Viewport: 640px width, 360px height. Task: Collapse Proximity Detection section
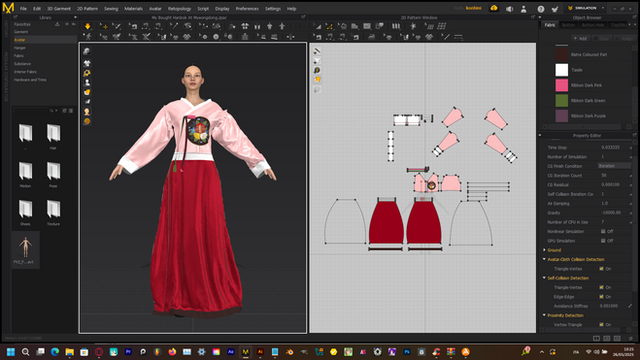(544, 315)
